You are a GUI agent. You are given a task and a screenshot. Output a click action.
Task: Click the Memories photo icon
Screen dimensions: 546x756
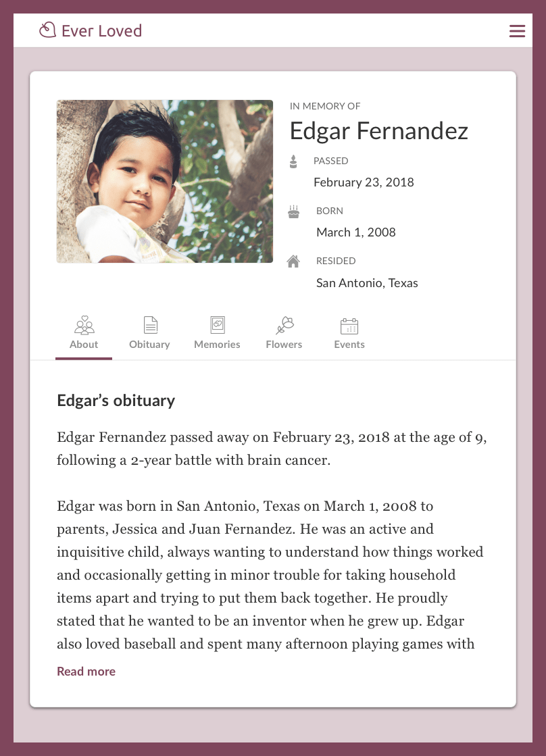pyautogui.click(x=217, y=326)
